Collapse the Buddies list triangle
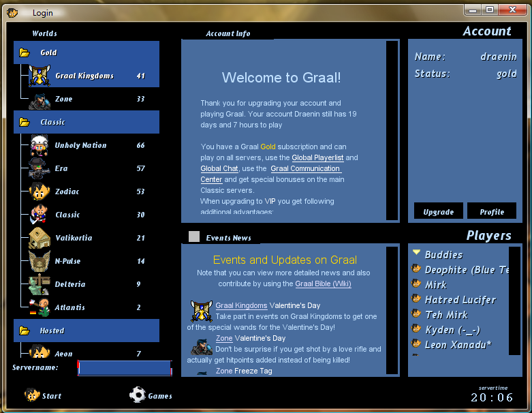This screenshot has width=532, height=413. (x=416, y=252)
